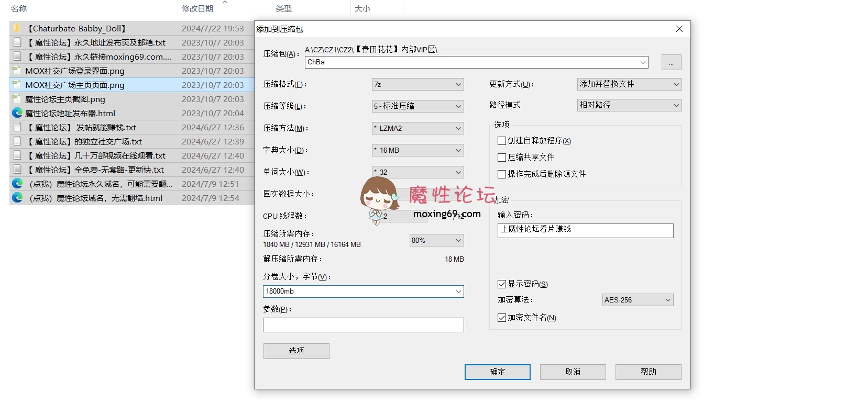
Task: Click the text file icon for 永久地址发布页及邮箱.txt
Action: 17,42
